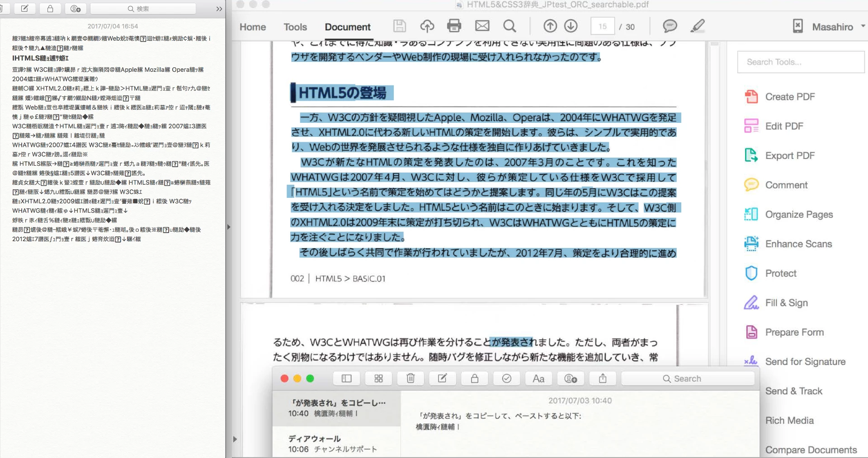Viewport: 868px width, 458px height.
Task: Select the ディアウォール note in list
Action: pyautogui.click(x=336, y=444)
